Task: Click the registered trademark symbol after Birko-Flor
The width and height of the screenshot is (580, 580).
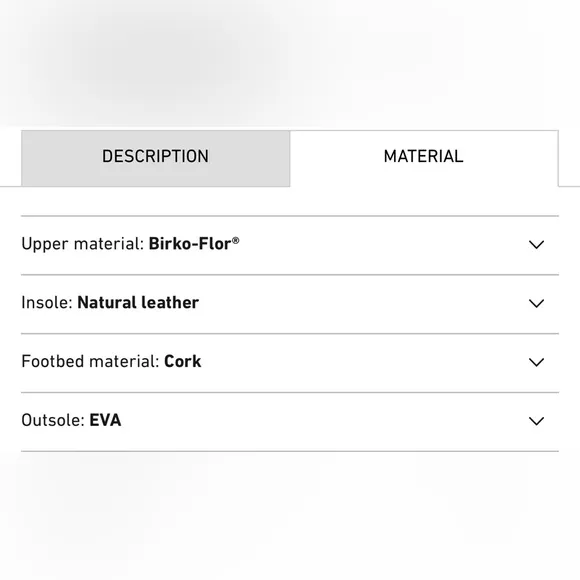Action: tap(236, 240)
